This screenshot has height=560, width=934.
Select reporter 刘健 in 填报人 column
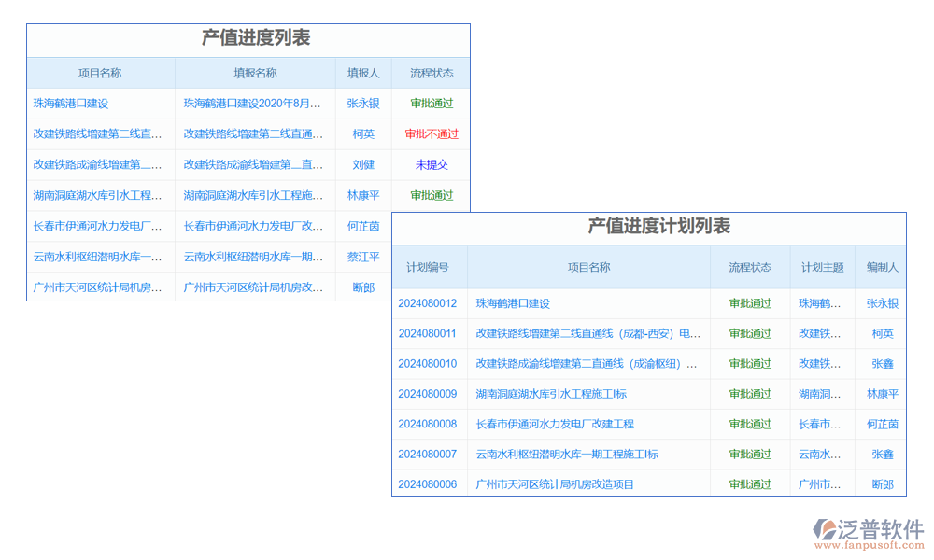(x=363, y=165)
